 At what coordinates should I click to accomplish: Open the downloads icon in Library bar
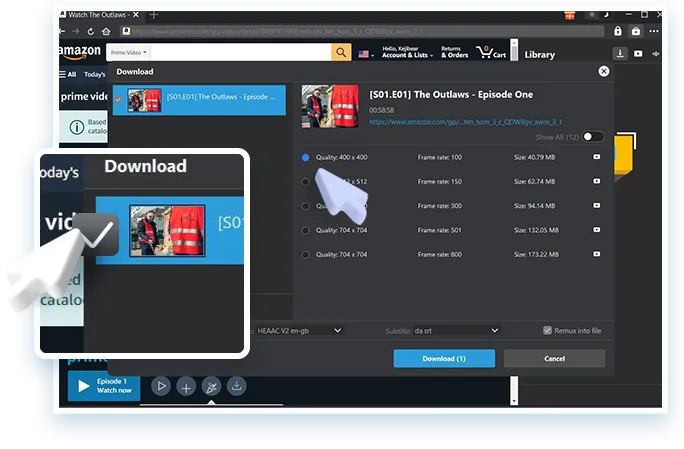pos(620,54)
